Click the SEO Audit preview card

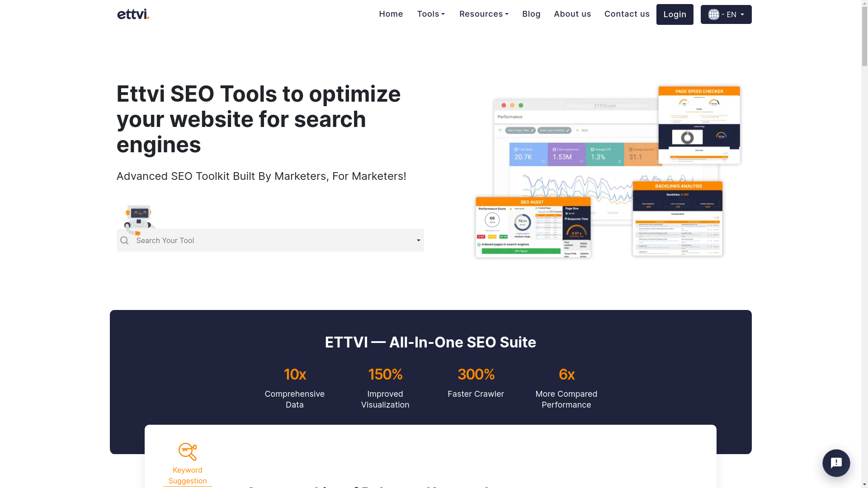[533, 228]
